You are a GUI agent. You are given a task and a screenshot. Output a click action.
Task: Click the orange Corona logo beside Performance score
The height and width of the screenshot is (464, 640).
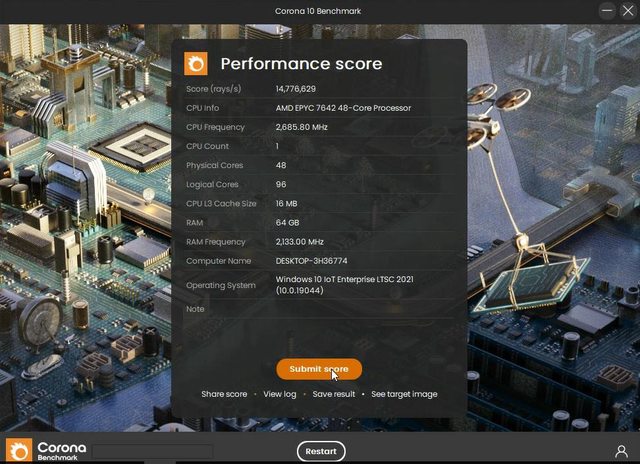(x=196, y=64)
